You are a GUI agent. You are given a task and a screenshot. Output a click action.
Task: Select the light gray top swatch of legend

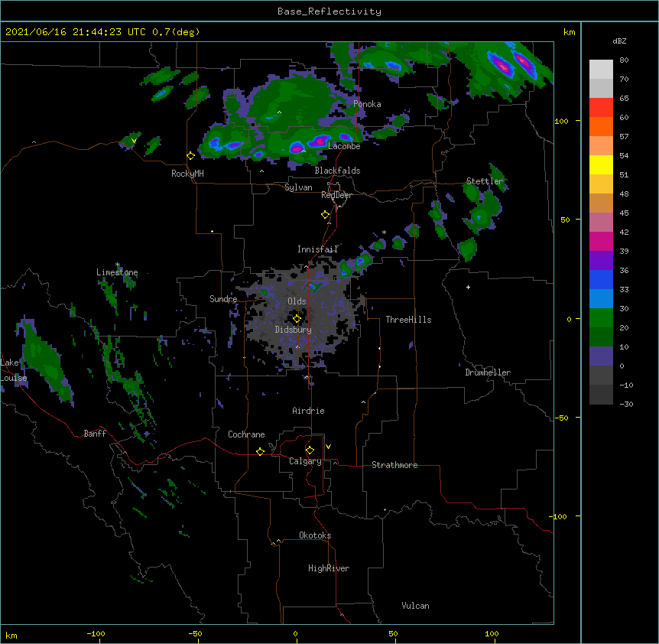point(601,69)
